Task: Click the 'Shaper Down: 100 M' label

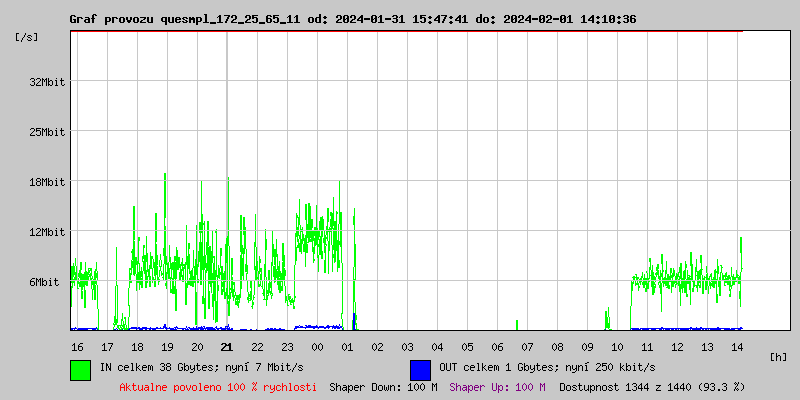Action: 383,387
